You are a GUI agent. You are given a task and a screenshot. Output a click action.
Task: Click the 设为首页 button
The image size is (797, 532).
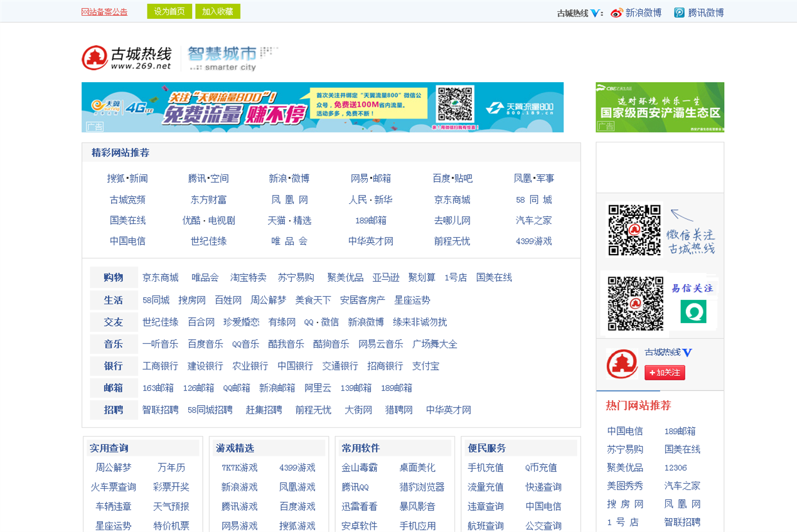point(169,11)
